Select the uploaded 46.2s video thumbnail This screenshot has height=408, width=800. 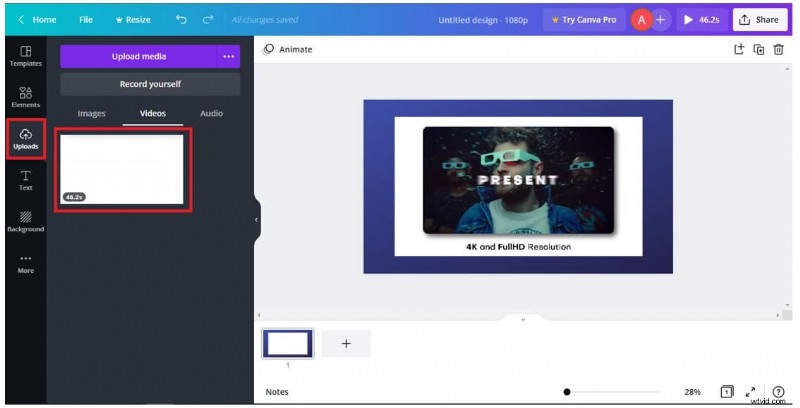pos(122,169)
